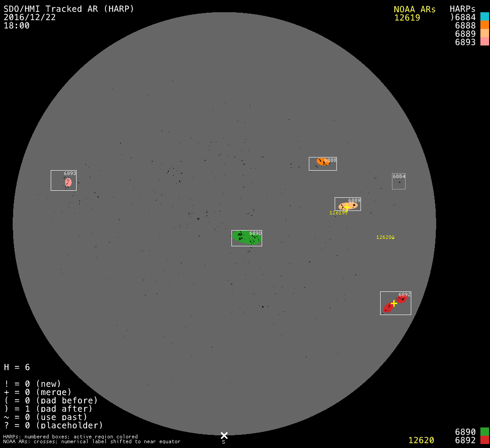The width and height of the screenshot is (490, 448).
Task: Click the 2016/12/22 date text
Action: (30, 17)
